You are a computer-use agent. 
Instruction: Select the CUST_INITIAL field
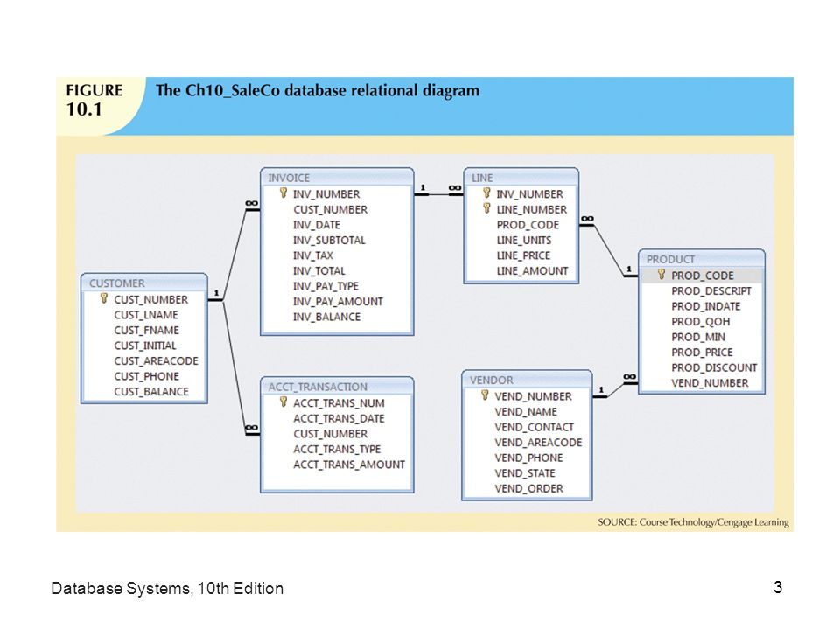[x=144, y=346]
